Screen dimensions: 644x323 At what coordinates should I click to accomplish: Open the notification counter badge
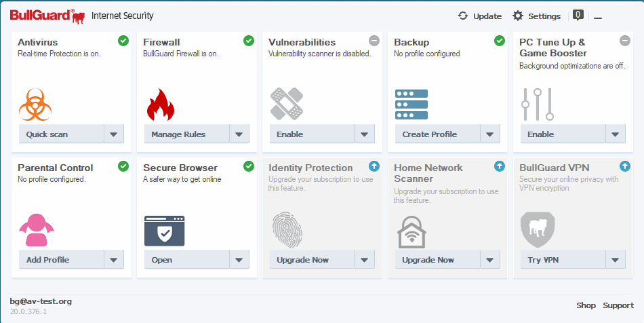coord(578,14)
